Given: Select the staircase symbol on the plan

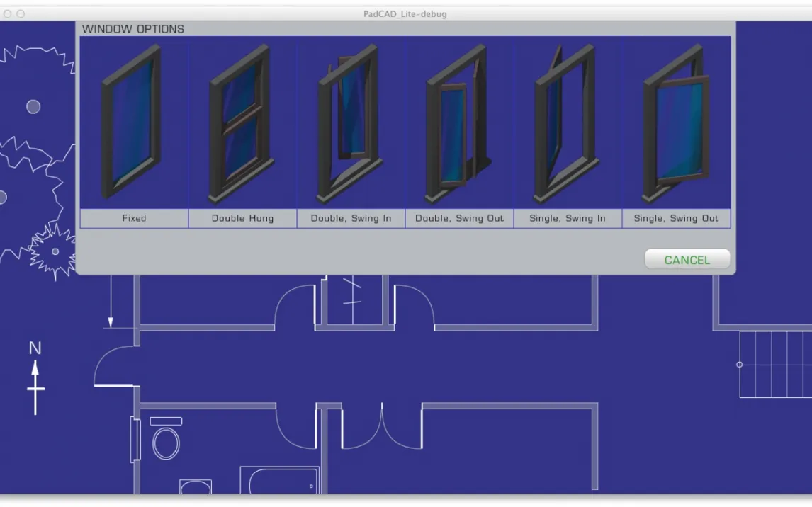Looking at the screenshot, I should [775, 365].
